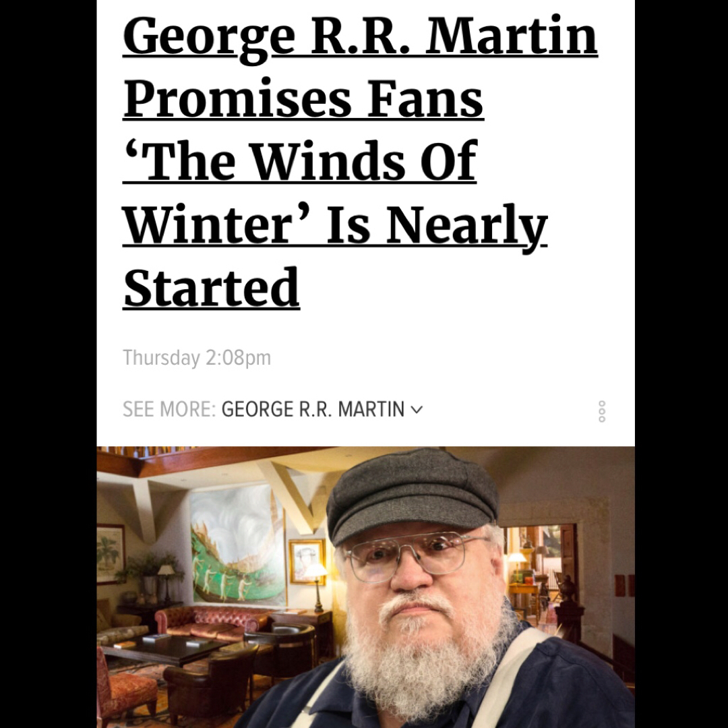Screen dimensions: 728x728
Task: Click the headline words 'The Winds Of'
Action: click(300, 162)
